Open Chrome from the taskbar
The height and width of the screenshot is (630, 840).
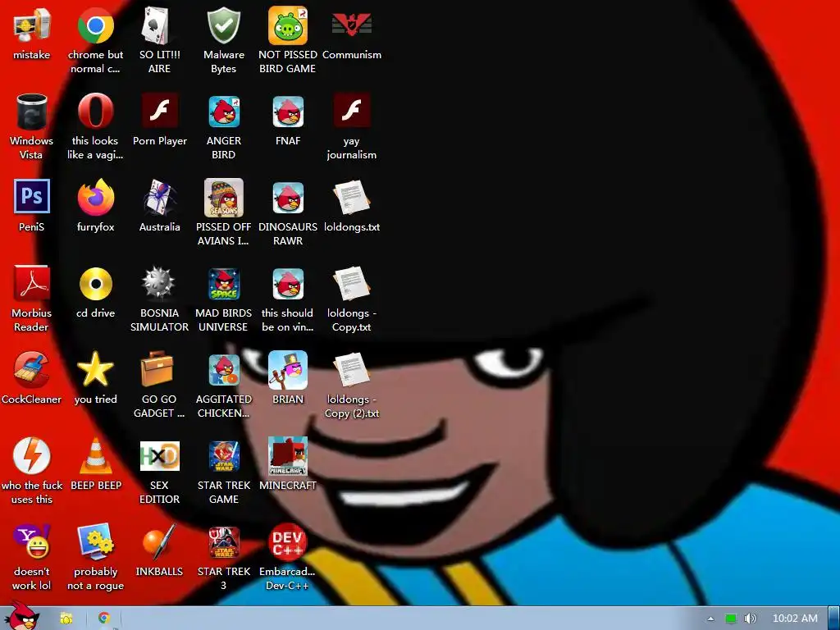tap(104, 619)
